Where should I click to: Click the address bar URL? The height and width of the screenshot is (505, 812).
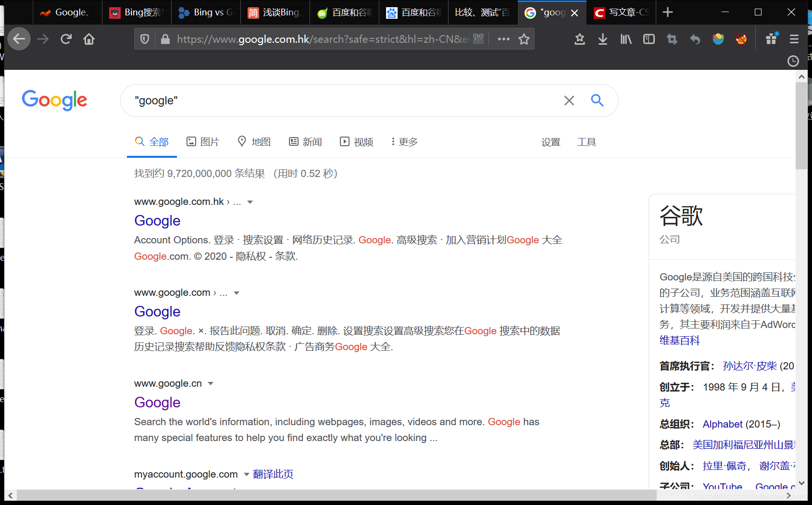click(322, 39)
